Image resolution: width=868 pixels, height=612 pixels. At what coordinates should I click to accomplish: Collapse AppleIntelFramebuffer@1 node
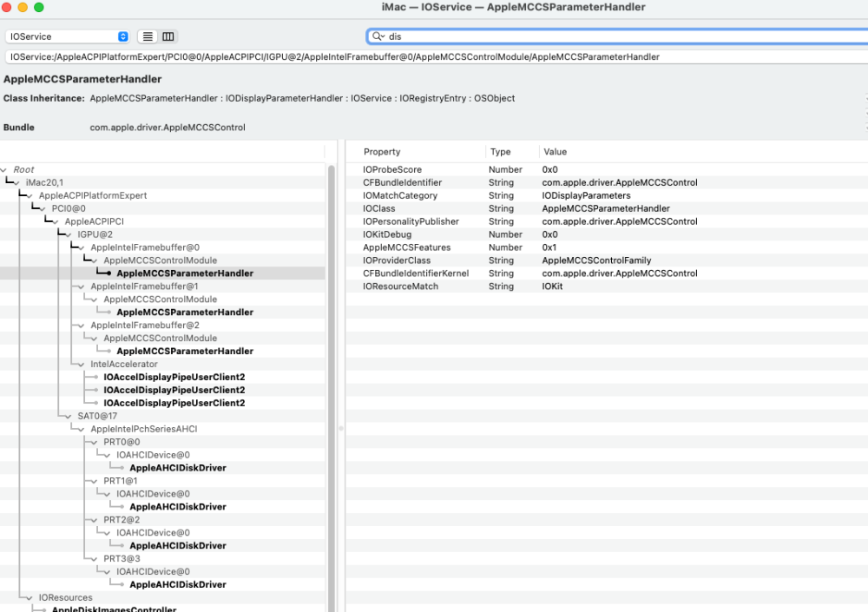[82, 286]
